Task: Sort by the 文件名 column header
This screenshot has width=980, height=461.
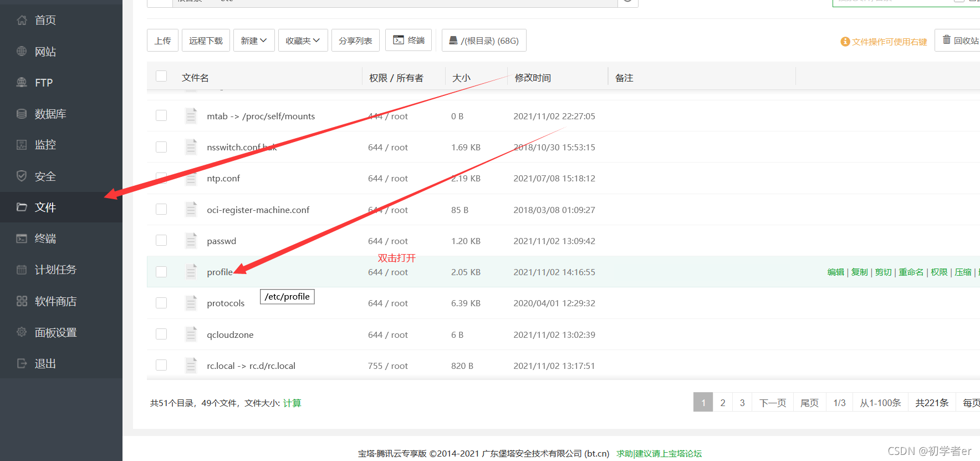Action: (195, 78)
